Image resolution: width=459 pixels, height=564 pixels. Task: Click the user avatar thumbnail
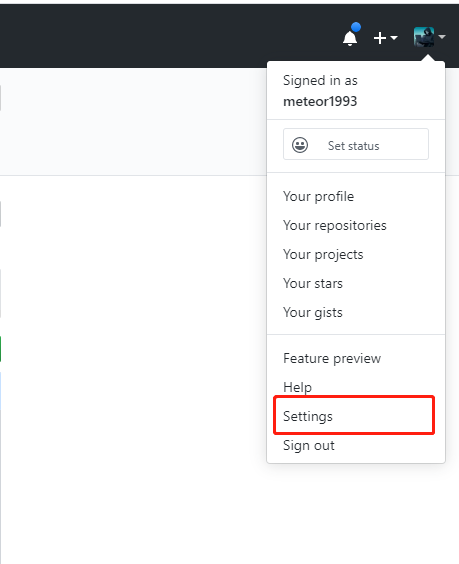pyautogui.click(x=424, y=37)
